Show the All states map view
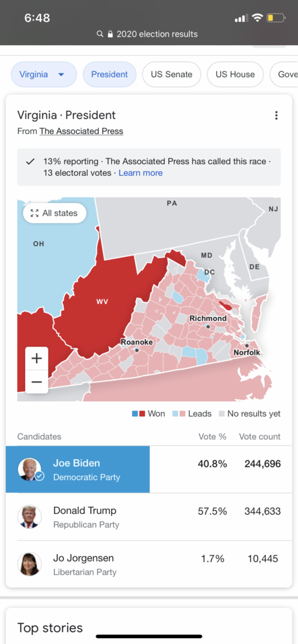Viewport: 298px width, 644px height. 55,213
